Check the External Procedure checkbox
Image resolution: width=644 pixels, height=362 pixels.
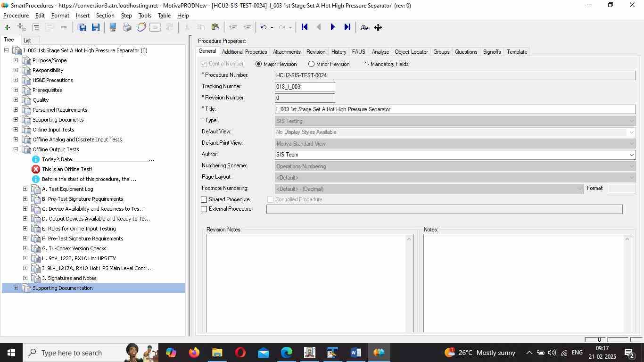[204, 209]
